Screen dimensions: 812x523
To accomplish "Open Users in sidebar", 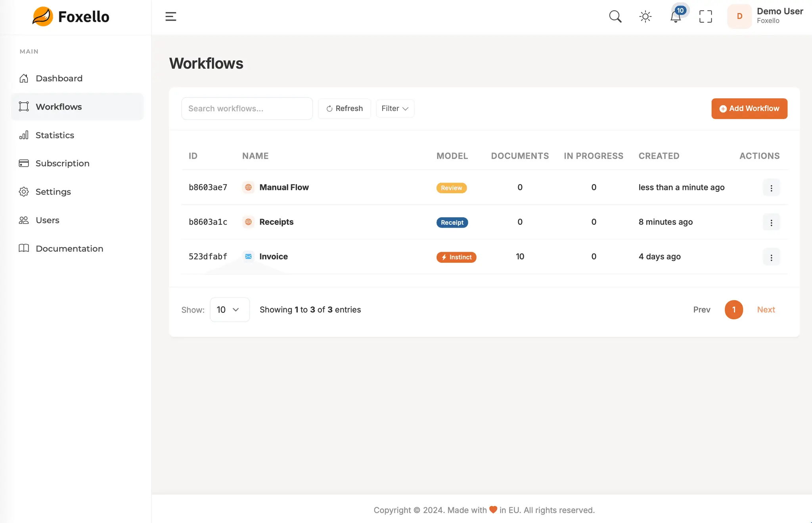I will point(48,220).
